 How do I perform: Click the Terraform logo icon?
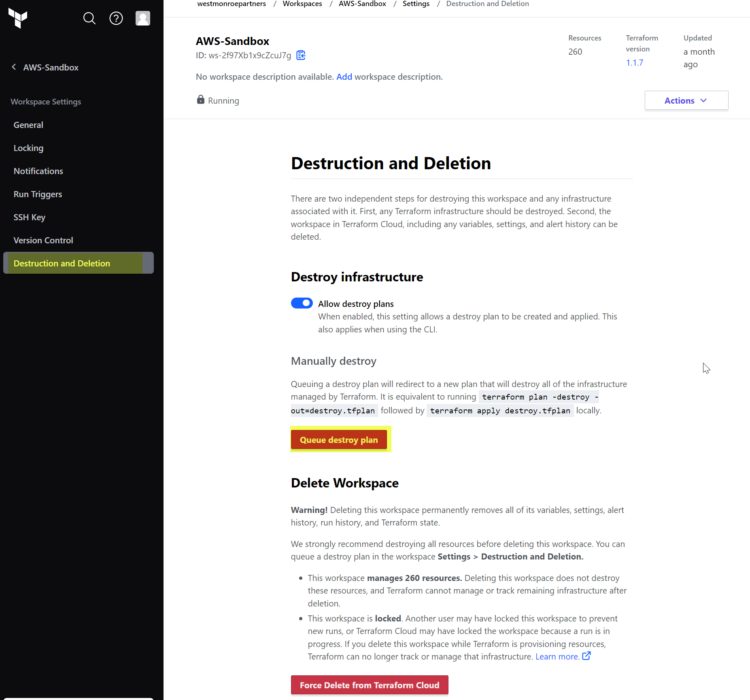[x=18, y=18]
